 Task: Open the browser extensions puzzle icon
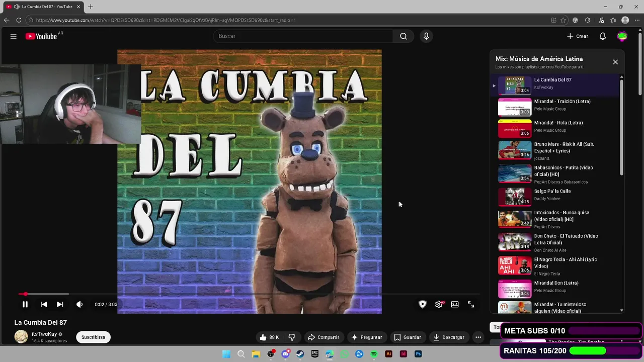coord(587,20)
